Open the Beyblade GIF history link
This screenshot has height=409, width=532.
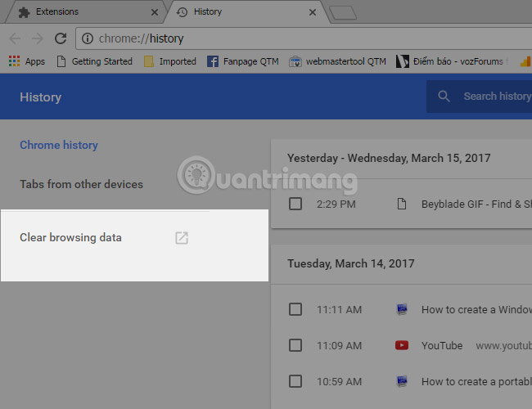tap(476, 204)
